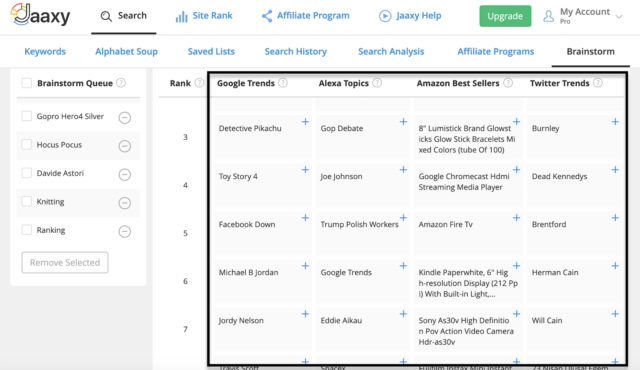Check the Knitting checkbox
The image size is (640, 370).
pyautogui.click(x=27, y=201)
